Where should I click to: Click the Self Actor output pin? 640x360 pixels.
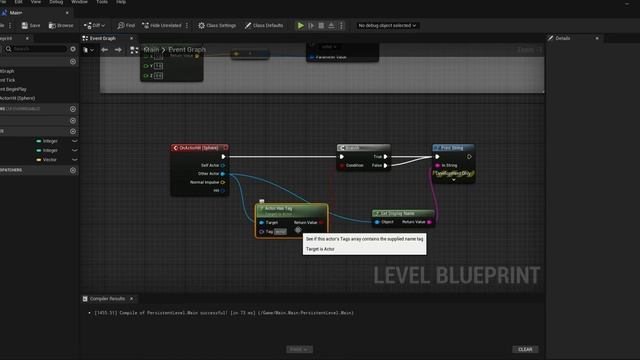pos(223,165)
